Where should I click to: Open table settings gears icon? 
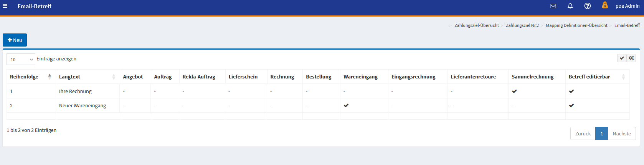631,58
